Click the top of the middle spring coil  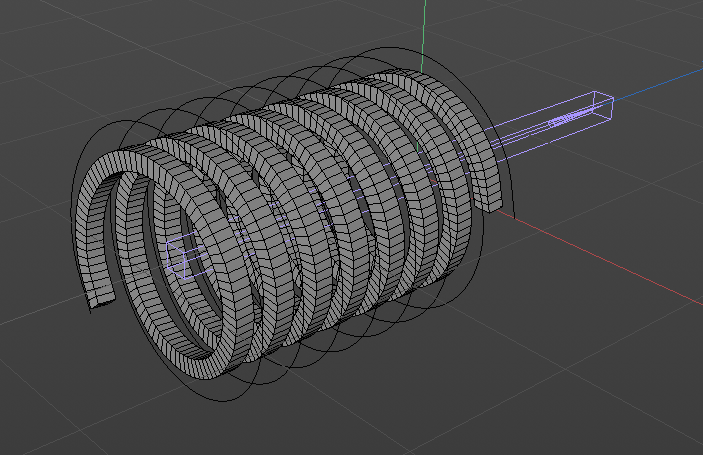coord(300,110)
